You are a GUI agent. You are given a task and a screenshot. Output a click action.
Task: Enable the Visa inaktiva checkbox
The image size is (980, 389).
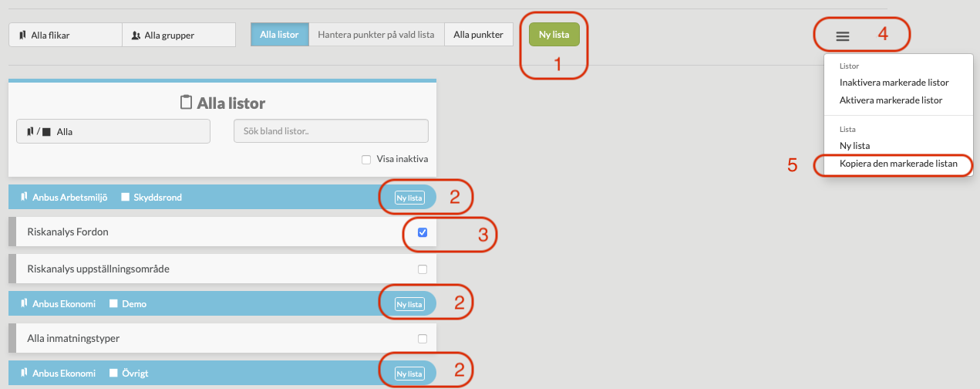pyautogui.click(x=366, y=160)
